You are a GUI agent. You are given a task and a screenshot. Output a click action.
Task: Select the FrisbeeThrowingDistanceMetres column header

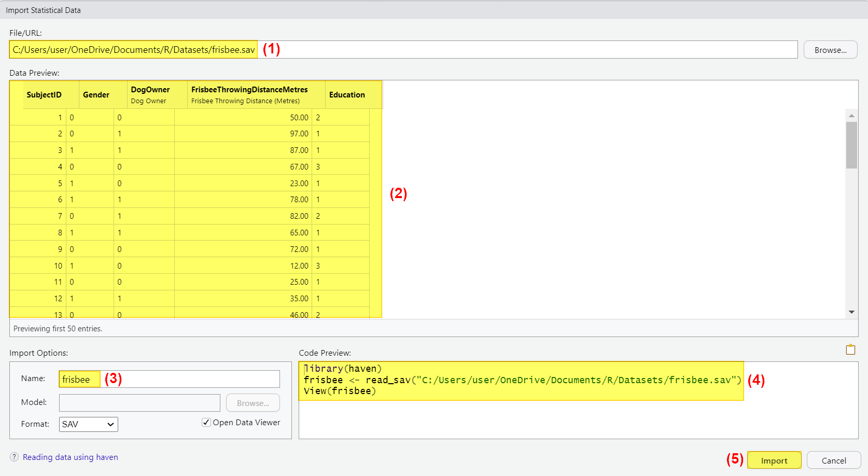click(256, 94)
